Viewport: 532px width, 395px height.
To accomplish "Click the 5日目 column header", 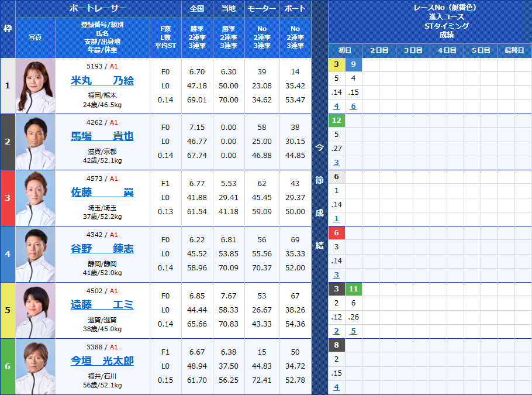I will [x=481, y=50].
